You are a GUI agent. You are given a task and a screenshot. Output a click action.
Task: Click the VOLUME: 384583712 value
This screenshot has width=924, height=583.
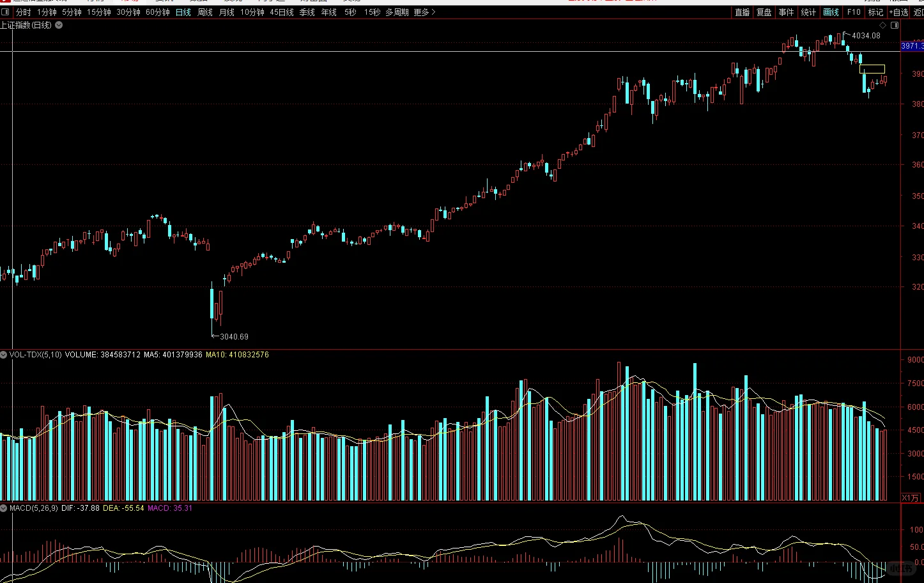pos(103,354)
